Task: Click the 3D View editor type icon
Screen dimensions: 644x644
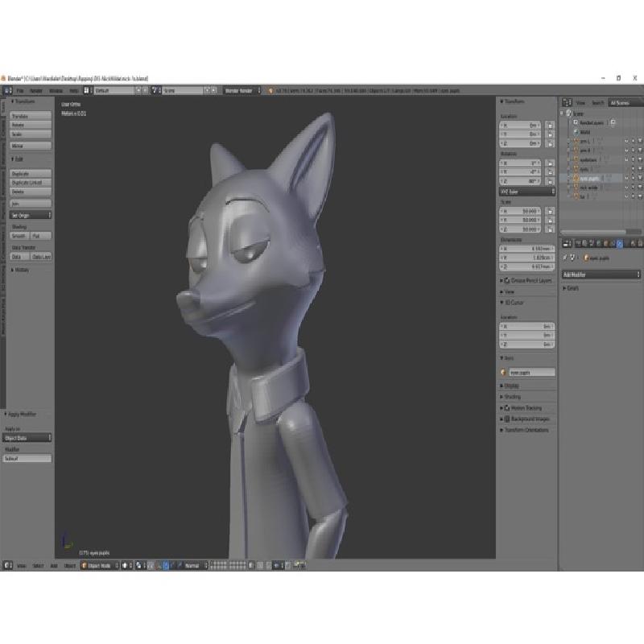Action: pos(8,566)
